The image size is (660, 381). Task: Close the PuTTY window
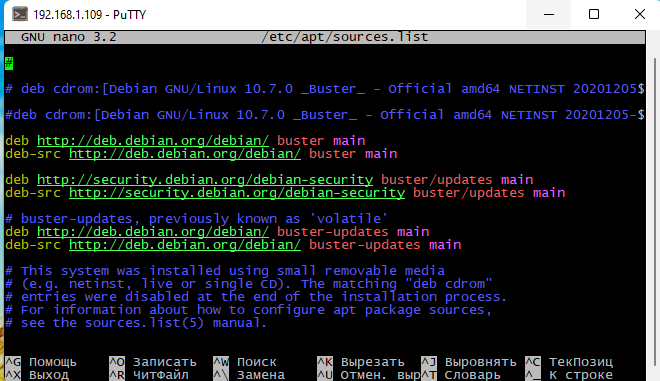639,14
